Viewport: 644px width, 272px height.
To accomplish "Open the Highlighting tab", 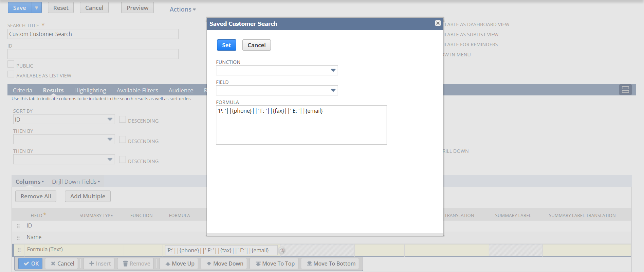I will click(90, 90).
